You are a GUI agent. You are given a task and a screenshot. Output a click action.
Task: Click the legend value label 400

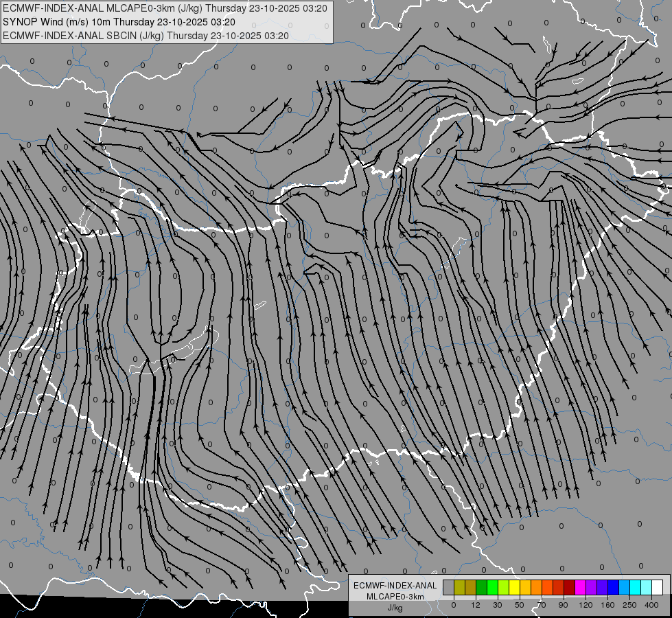(651, 605)
